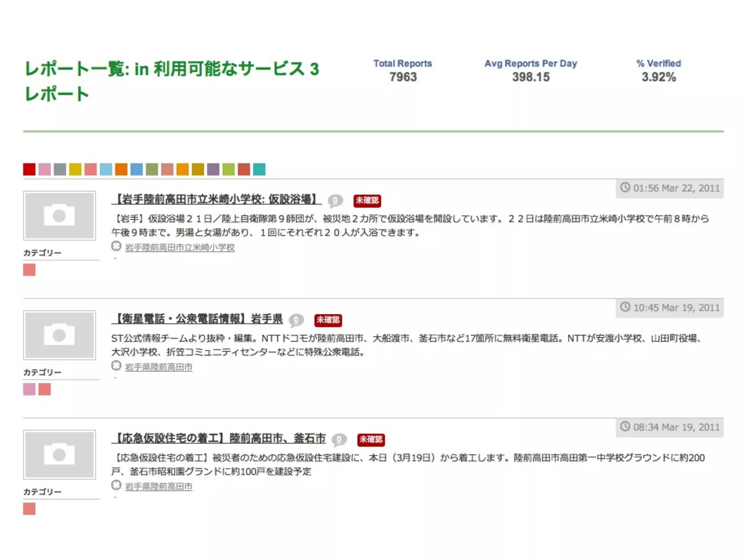This screenshot has width=747, height=560.
Task: Click 未確認 badge on 仮設浴場 report
Action: [x=367, y=201]
